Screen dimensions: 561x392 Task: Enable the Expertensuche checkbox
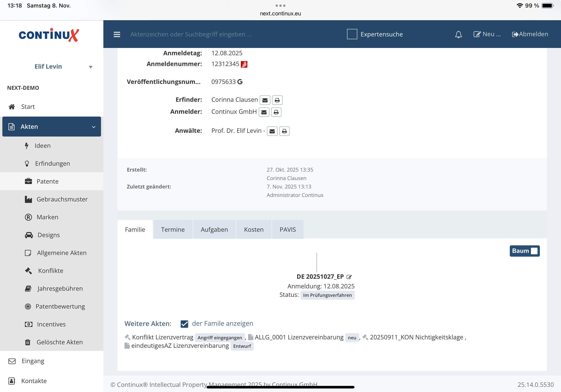tap(352, 34)
